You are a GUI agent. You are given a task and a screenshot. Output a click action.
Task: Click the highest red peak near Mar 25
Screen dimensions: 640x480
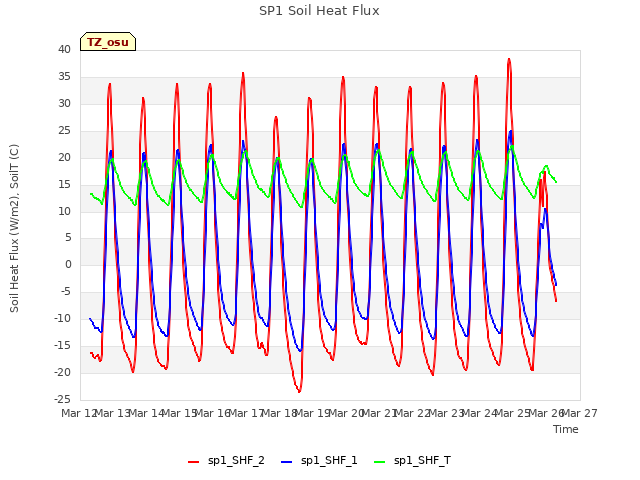509,60
